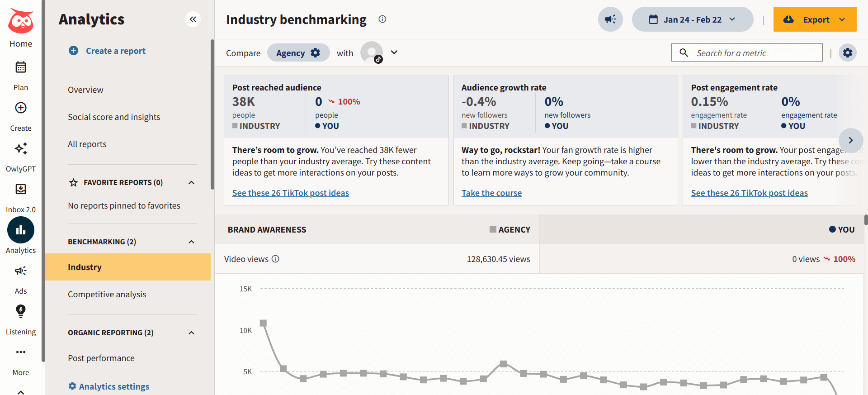Open the Listening lightbulb icon
Screen dimensions: 868x395
point(21,311)
